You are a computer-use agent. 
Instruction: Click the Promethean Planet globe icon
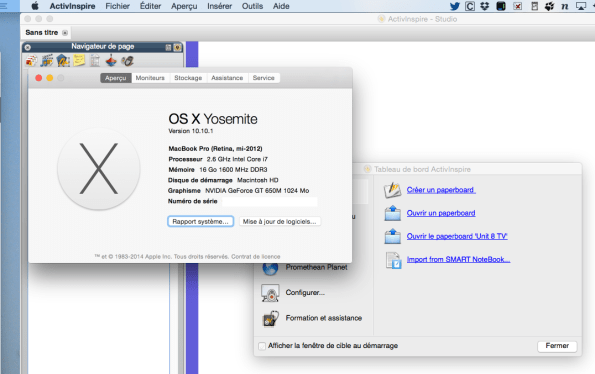[270, 268]
